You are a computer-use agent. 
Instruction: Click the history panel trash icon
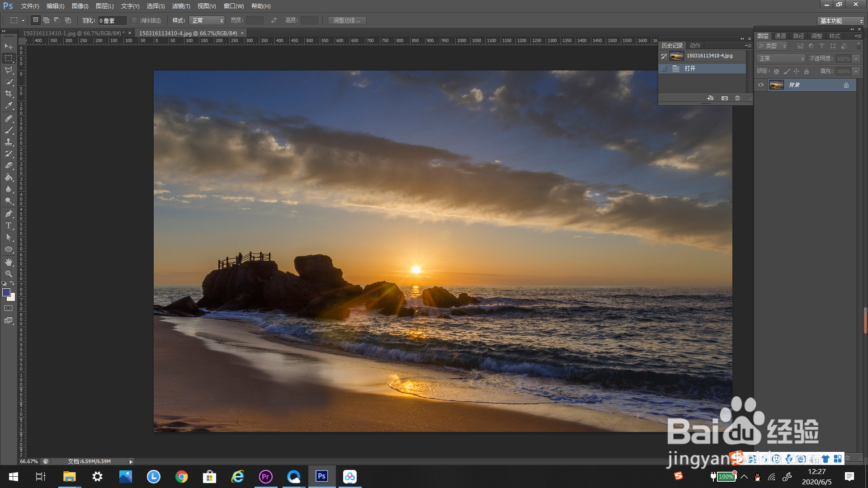(x=738, y=98)
